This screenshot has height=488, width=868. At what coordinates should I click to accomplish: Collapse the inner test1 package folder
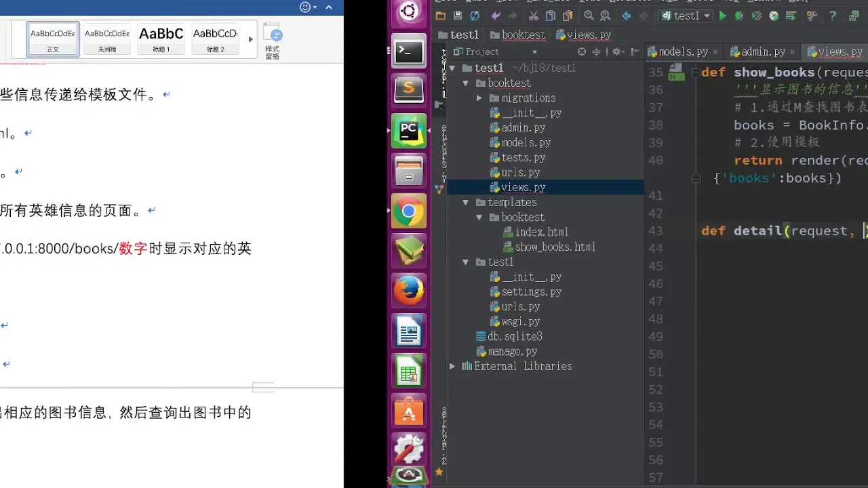[x=465, y=262]
